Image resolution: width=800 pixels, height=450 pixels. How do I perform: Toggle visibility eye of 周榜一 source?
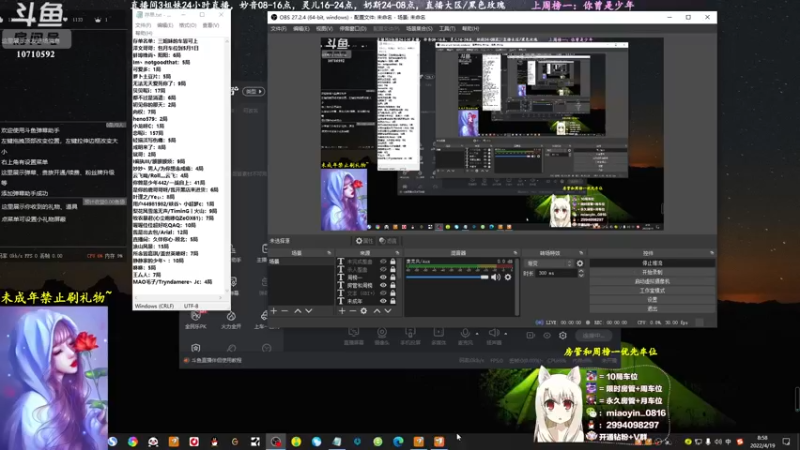[x=383, y=277]
